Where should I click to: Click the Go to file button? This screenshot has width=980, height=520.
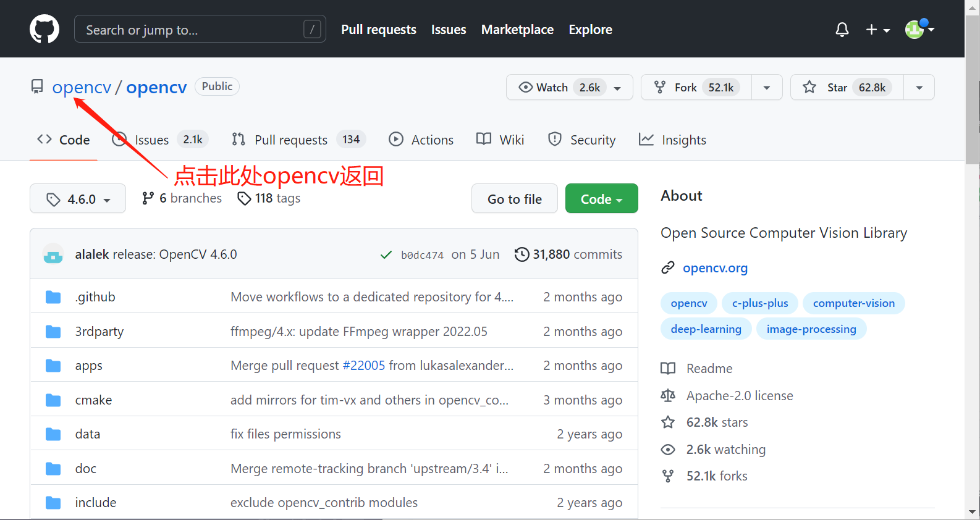point(514,199)
